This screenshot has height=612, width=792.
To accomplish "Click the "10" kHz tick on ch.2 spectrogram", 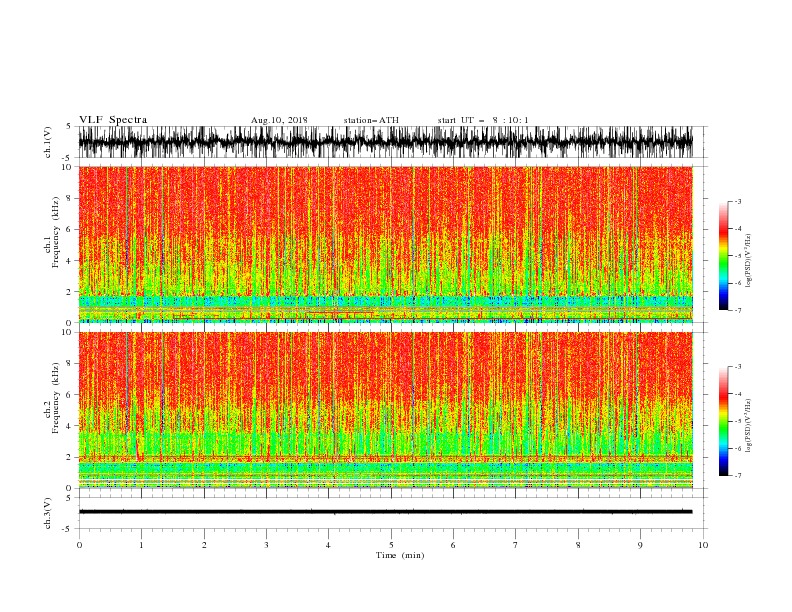I will [68, 332].
